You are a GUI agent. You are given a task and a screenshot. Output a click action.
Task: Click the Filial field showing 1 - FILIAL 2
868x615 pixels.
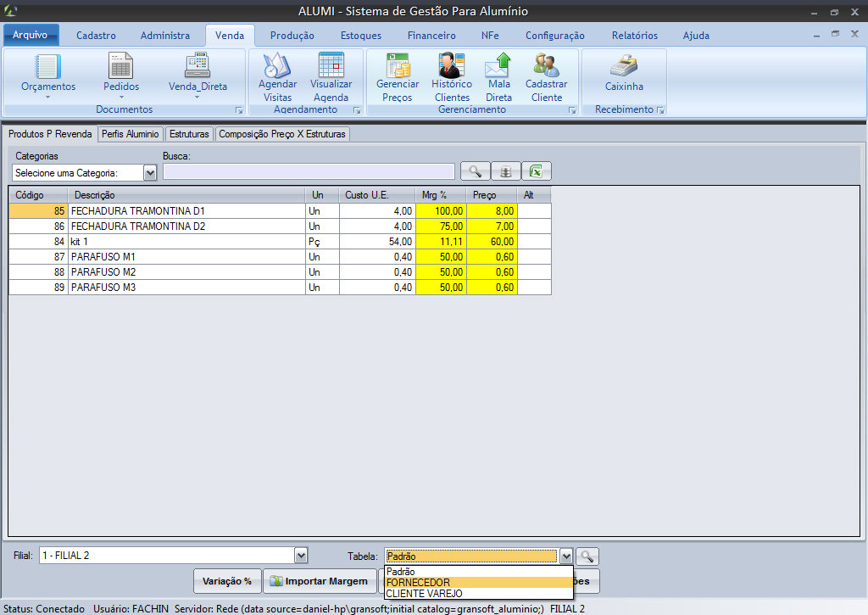[167, 555]
